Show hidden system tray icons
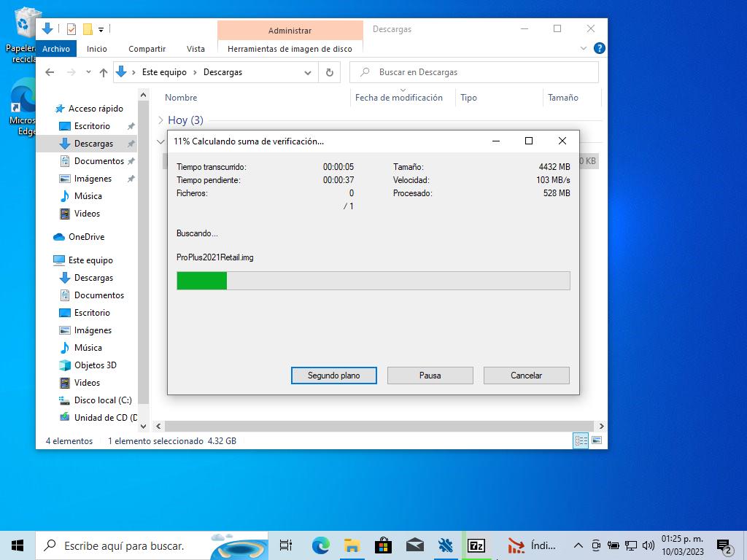The image size is (747, 560). [x=578, y=545]
